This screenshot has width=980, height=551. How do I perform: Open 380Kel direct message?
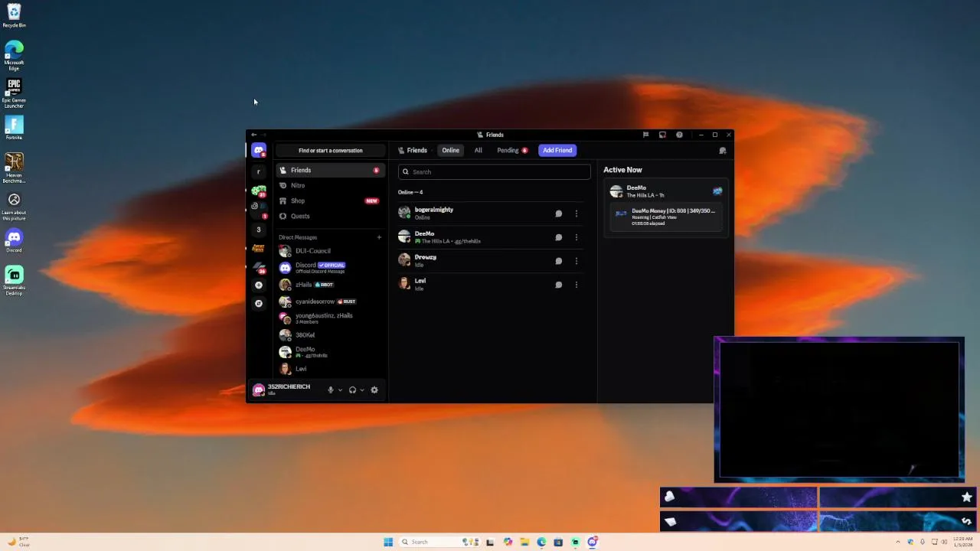tap(331, 335)
